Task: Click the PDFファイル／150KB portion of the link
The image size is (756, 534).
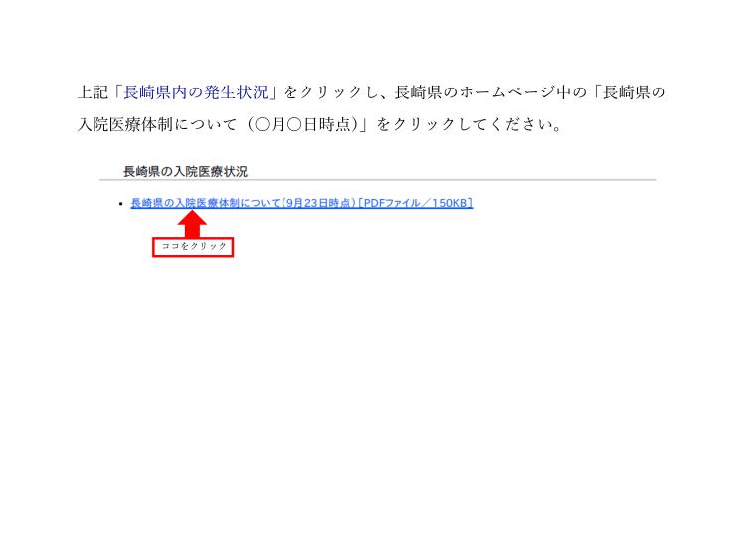Action: [x=416, y=203]
